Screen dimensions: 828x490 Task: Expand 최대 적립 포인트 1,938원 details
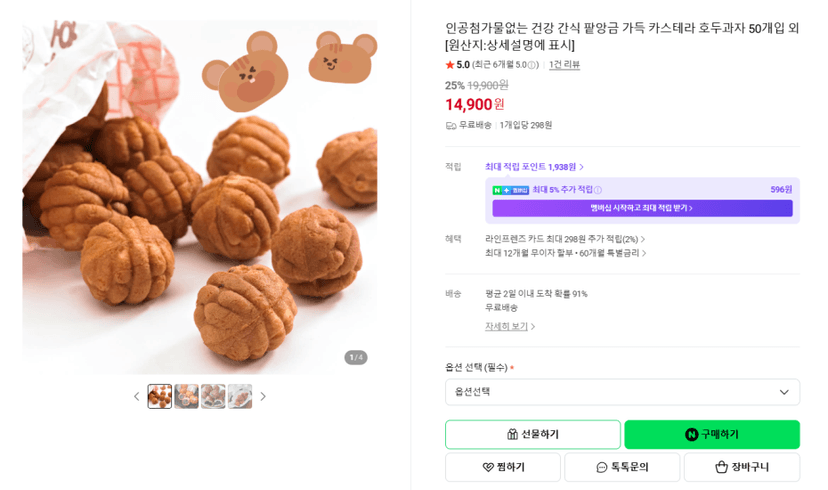click(x=534, y=167)
